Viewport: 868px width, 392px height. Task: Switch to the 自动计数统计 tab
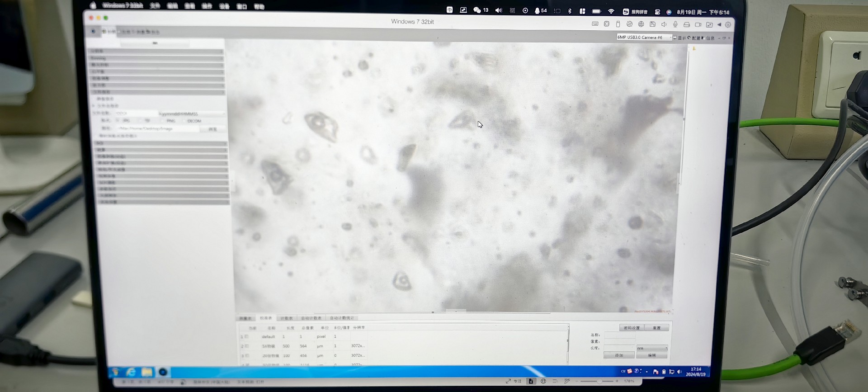[342, 318]
